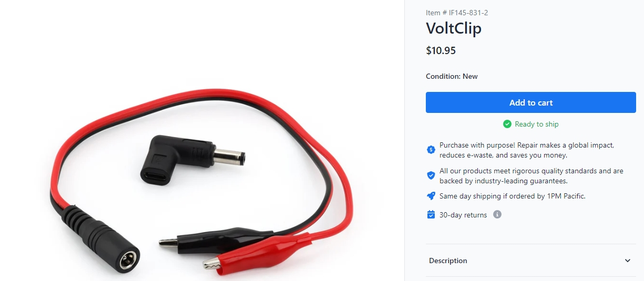Click the rocket same-day shipping icon
The width and height of the screenshot is (644, 281).
tap(431, 196)
